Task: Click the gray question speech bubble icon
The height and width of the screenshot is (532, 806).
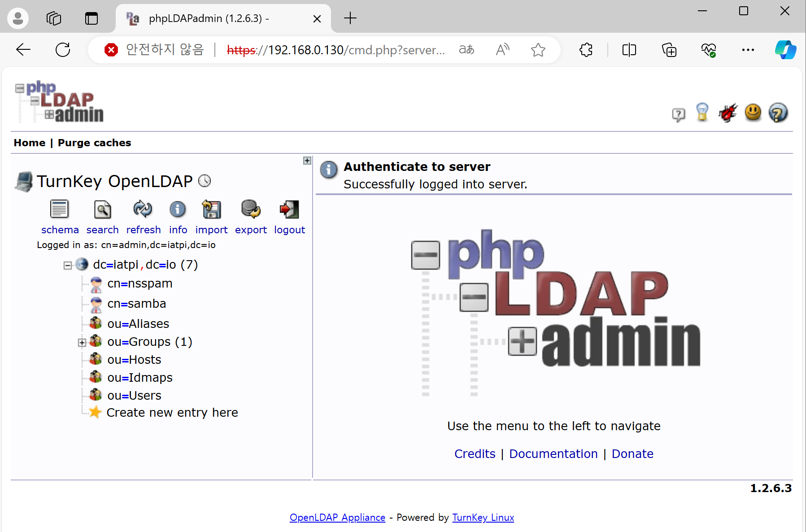Action: [x=679, y=115]
